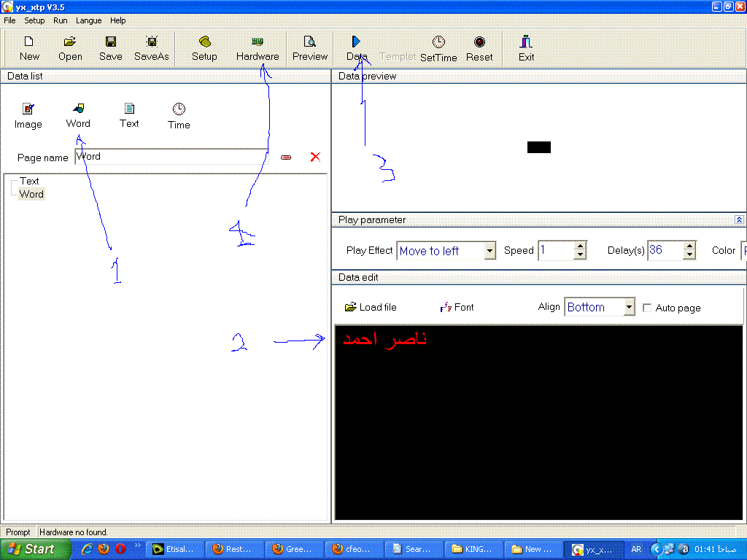
Task: Click the red Arabic text in editor
Action: click(x=385, y=340)
